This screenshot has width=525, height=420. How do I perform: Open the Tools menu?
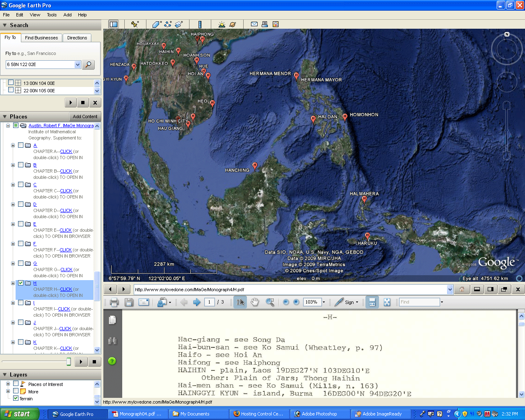click(52, 15)
